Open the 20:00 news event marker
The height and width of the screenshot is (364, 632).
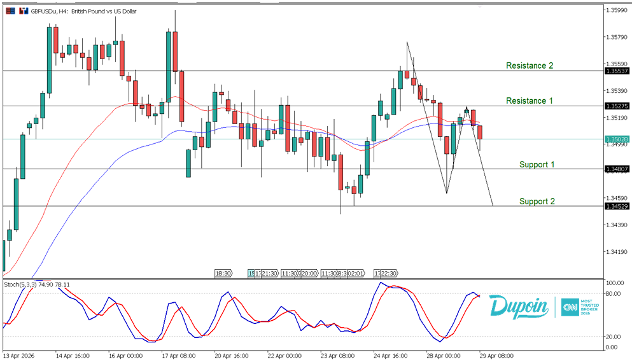click(309, 273)
